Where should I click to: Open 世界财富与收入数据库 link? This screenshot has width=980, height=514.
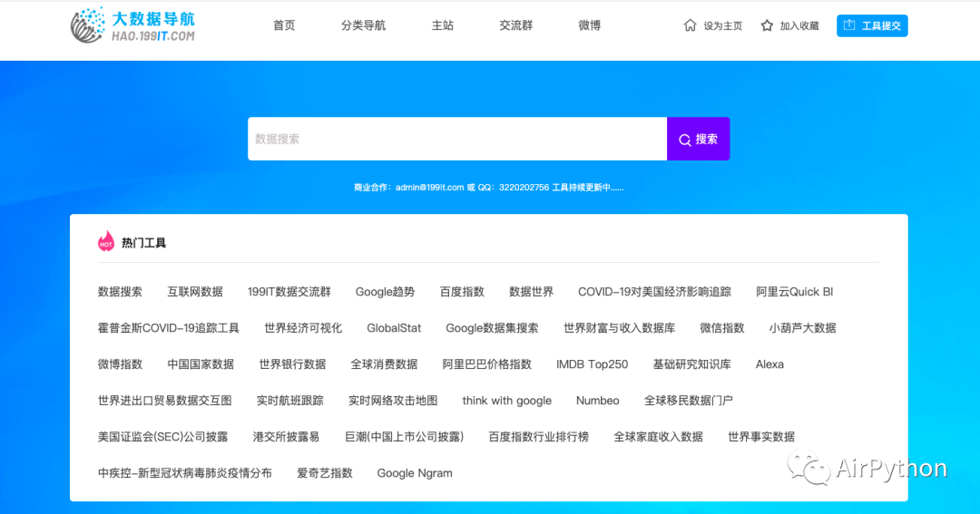620,328
